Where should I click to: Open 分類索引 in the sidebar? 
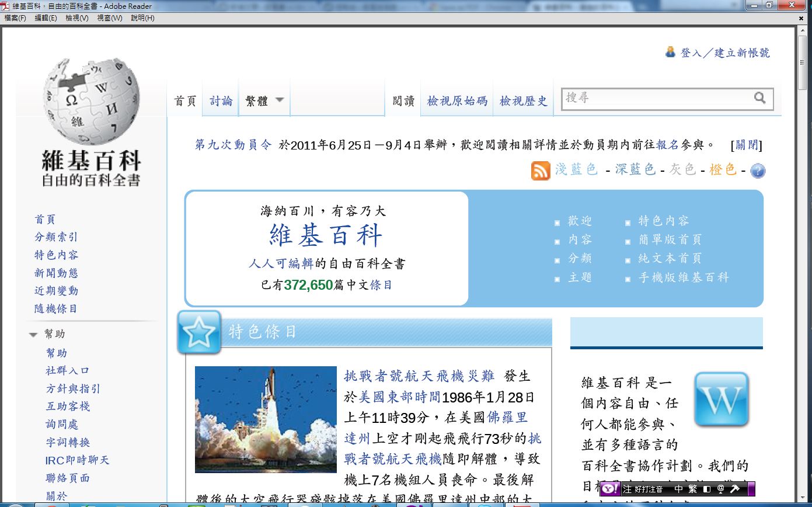coord(56,237)
